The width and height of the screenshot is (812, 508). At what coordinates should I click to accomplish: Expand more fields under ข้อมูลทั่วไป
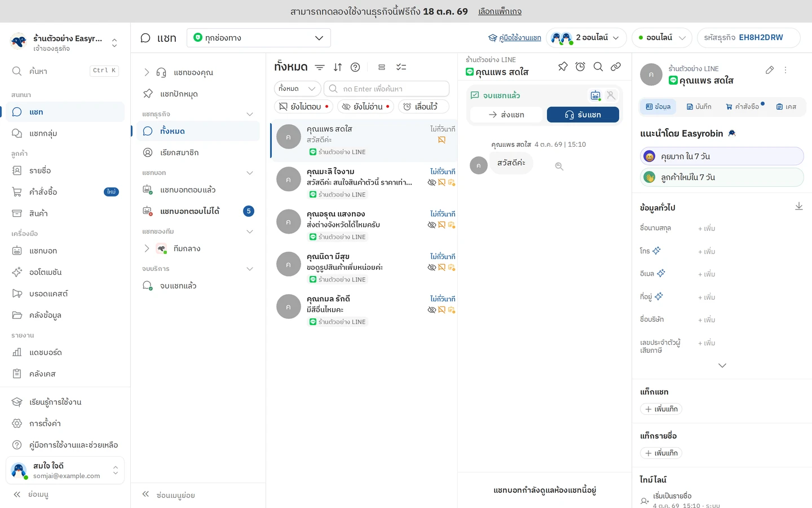(722, 366)
